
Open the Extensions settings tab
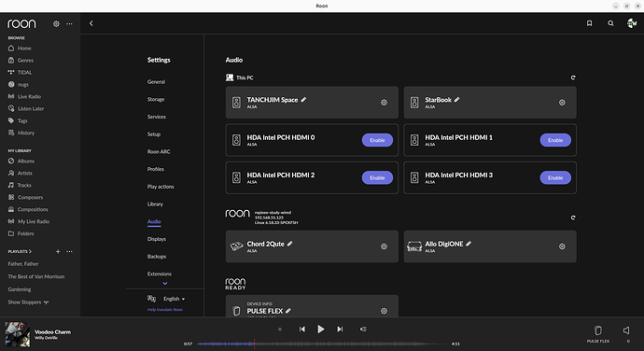coord(160,274)
